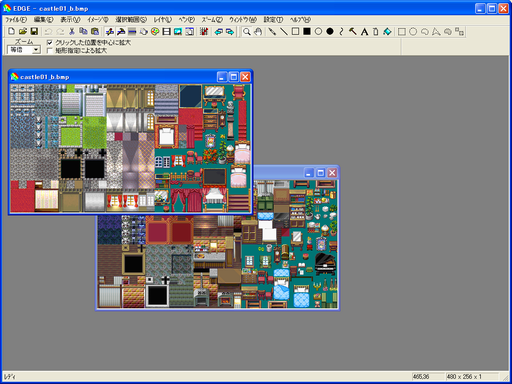Image resolution: width=512 pixels, height=384 pixels.
Task: Click the filmstrip layer toolbar icon
Action: point(166,32)
